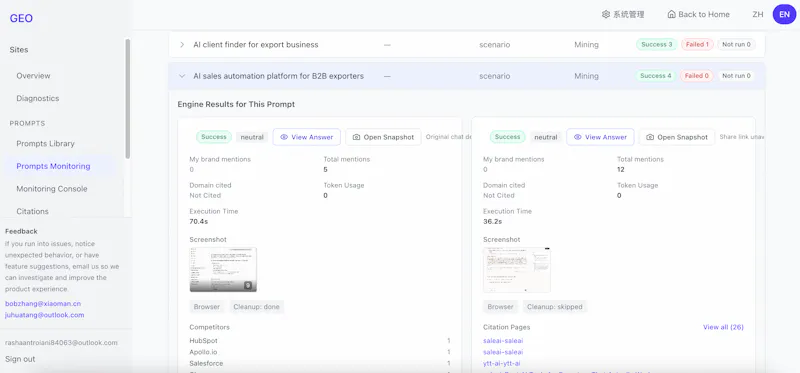Click the 36.2s execution time value
The image size is (800, 373).
click(492, 221)
